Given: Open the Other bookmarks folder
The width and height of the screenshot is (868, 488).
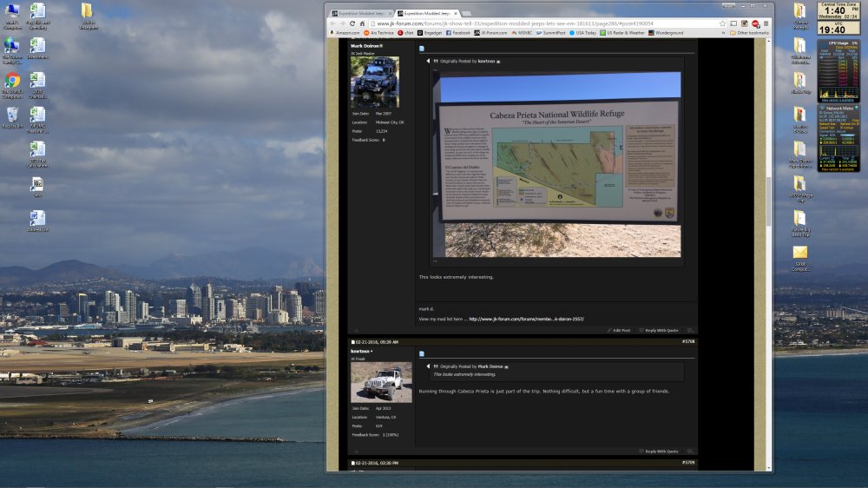Looking at the screenshot, I should click(x=751, y=33).
